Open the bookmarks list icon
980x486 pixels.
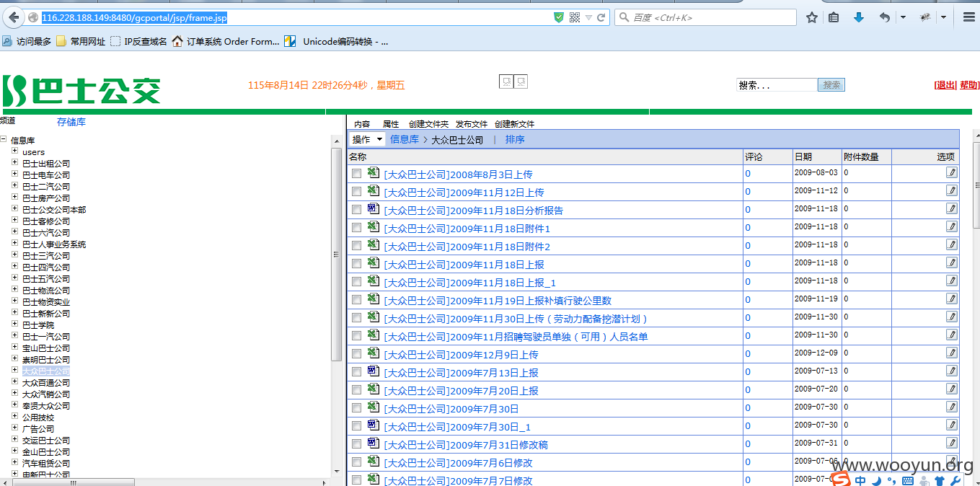[834, 17]
